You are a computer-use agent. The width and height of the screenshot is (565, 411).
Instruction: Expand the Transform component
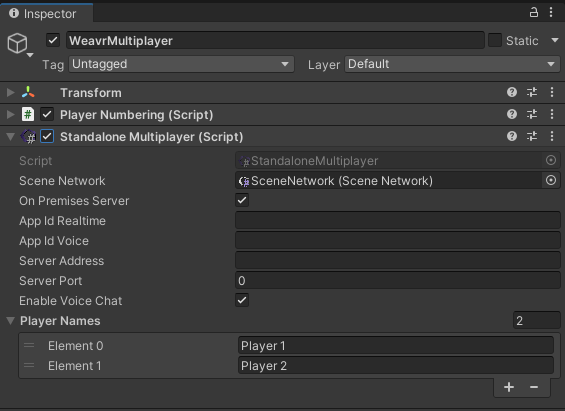(x=10, y=93)
